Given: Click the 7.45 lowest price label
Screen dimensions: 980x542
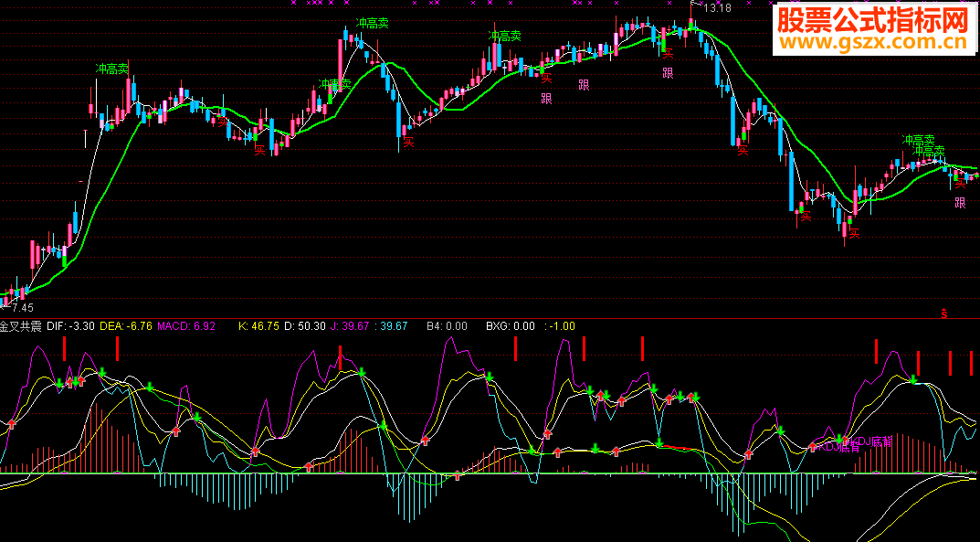Looking at the screenshot, I should pos(23,308).
